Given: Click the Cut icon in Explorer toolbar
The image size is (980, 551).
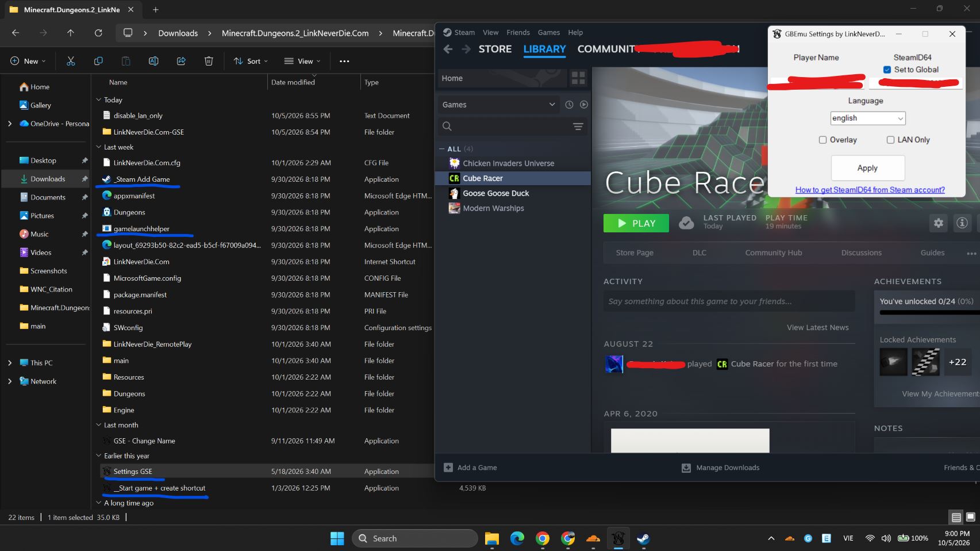Looking at the screenshot, I should click(x=71, y=61).
